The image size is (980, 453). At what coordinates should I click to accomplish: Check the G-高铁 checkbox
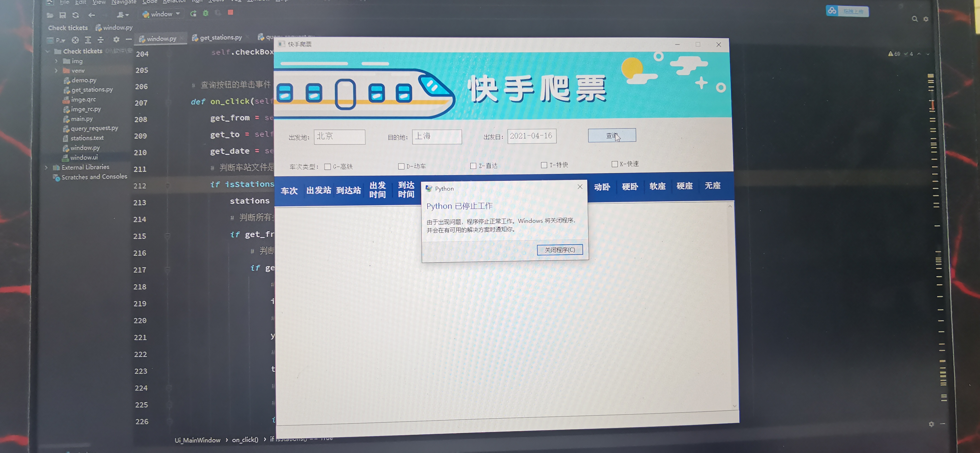point(327,167)
